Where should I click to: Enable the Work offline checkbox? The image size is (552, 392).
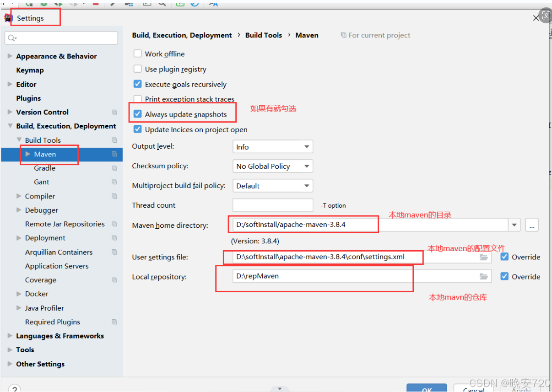(137, 54)
